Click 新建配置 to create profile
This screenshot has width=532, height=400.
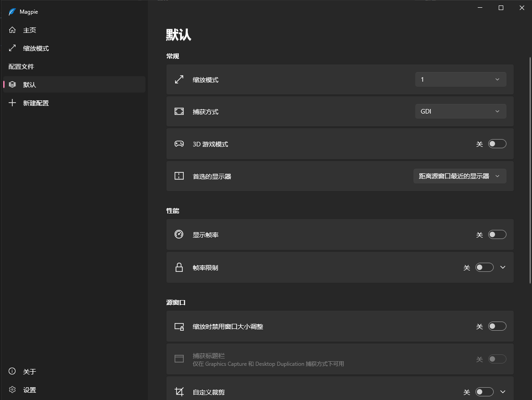(74, 103)
